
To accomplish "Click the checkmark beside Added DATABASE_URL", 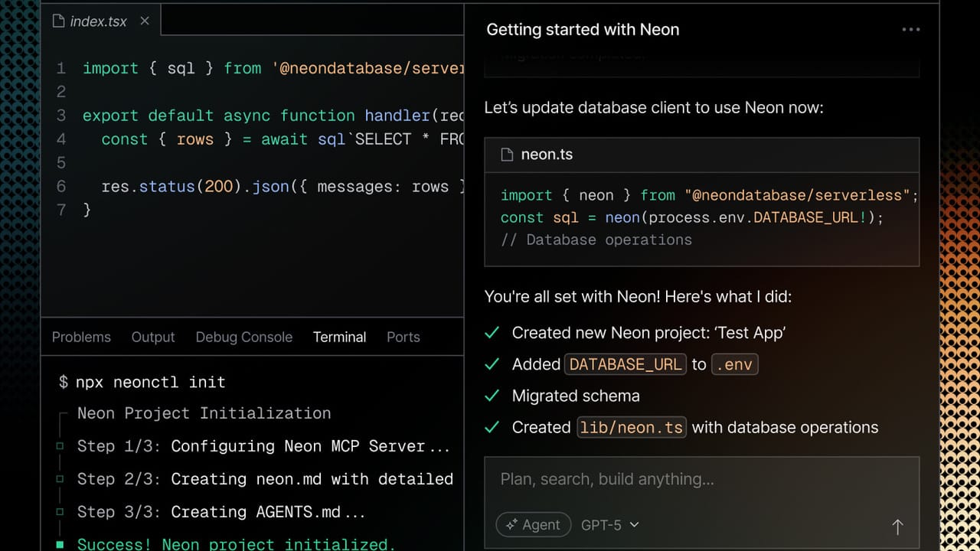I will 492,364.
